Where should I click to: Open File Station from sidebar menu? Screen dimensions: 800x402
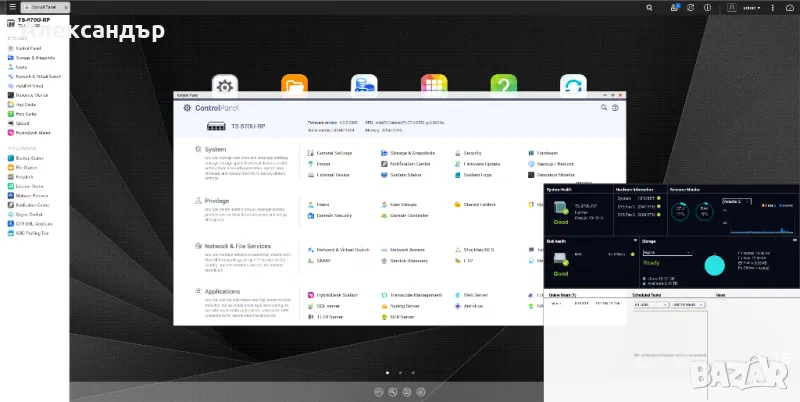(x=22, y=167)
